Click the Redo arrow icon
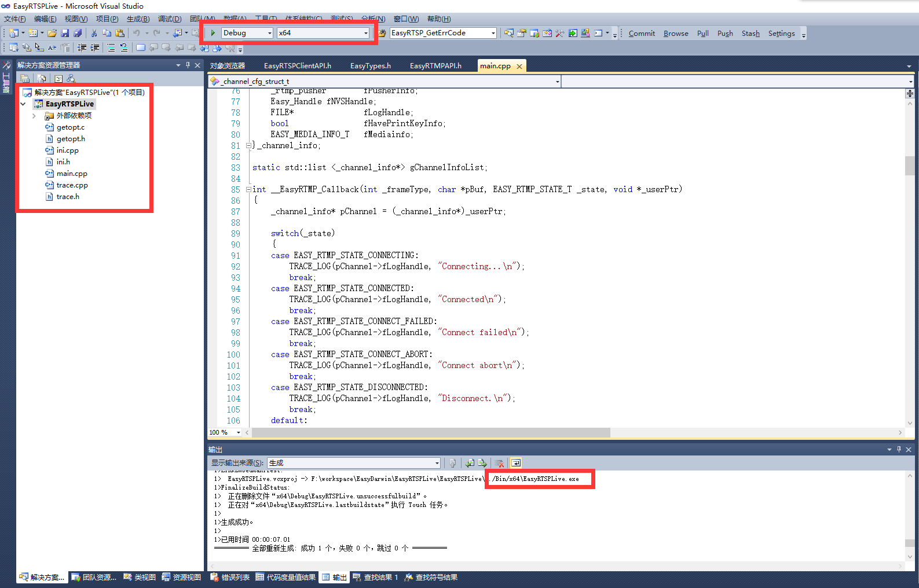Screen dimensions: 919x588 tap(156, 33)
